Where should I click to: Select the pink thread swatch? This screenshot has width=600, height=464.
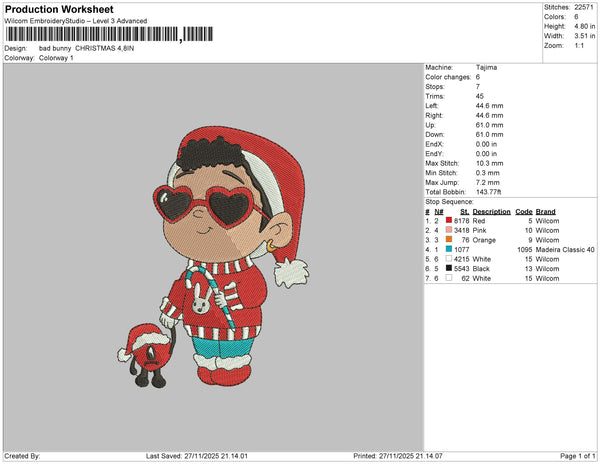coord(449,229)
